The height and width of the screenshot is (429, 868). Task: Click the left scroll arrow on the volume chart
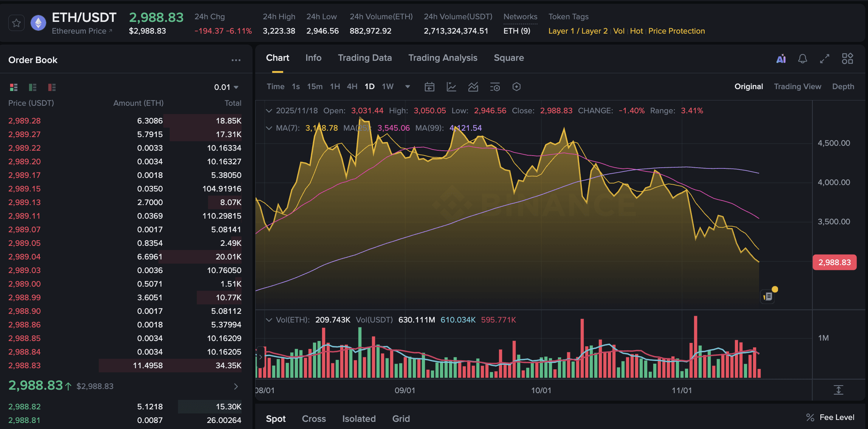(260, 356)
